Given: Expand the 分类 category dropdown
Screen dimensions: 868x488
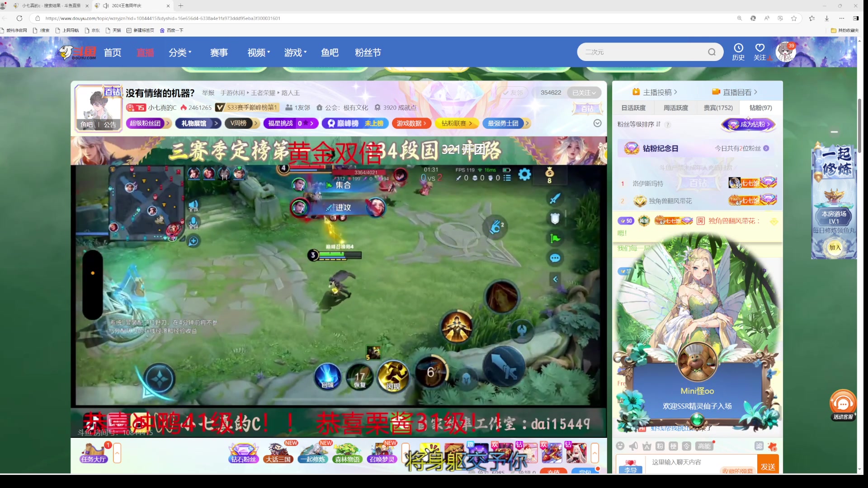Looking at the screenshot, I should pyautogui.click(x=180, y=52).
